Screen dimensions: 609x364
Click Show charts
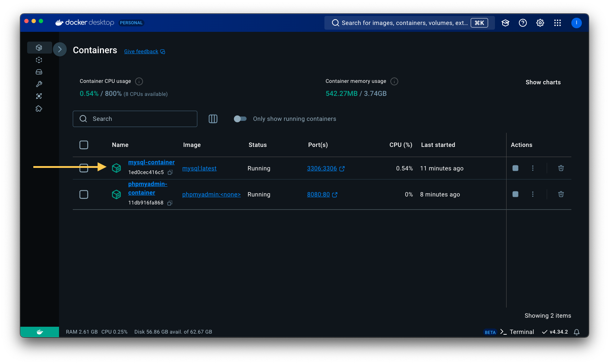(543, 82)
